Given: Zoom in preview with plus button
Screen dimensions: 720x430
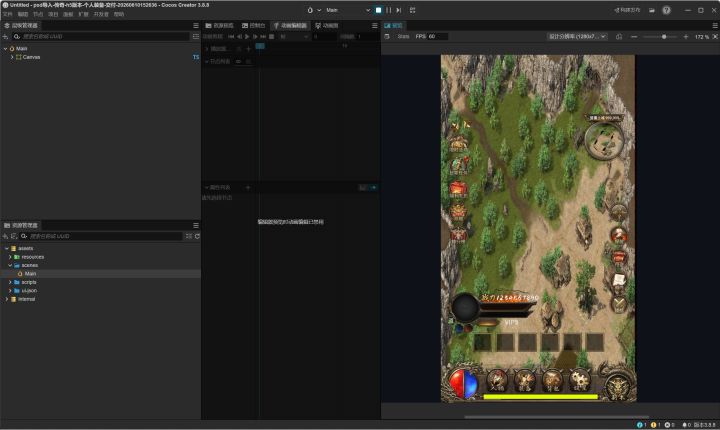Looking at the screenshot, I should 686,36.
